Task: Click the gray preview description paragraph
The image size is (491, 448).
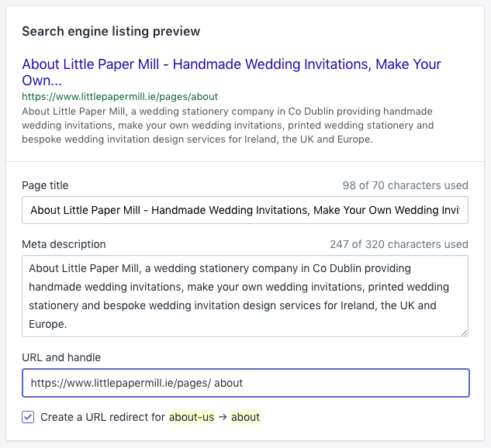Action: pyautogui.click(x=227, y=125)
